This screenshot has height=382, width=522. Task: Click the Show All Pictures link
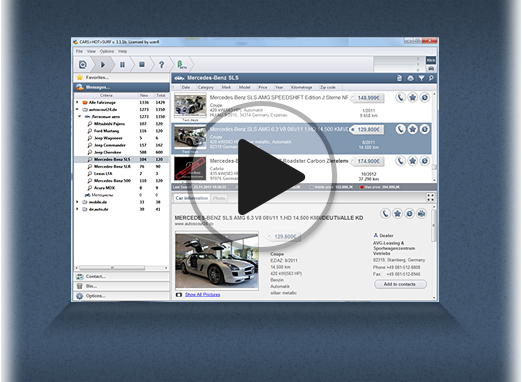point(203,294)
